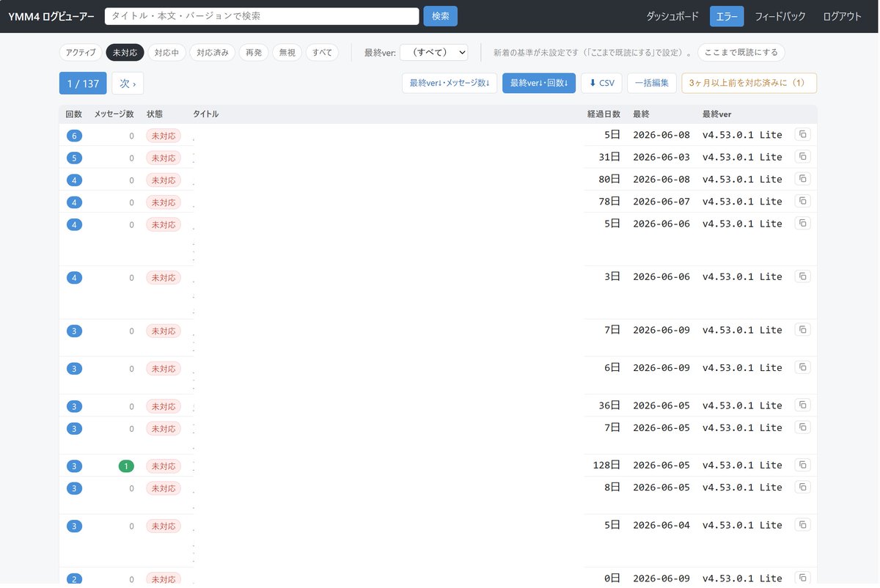The width and height of the screenshot is (880, 588).
Task: Go to next page with 次 ›
Action: pyautogui.click(x=128, y=84)
